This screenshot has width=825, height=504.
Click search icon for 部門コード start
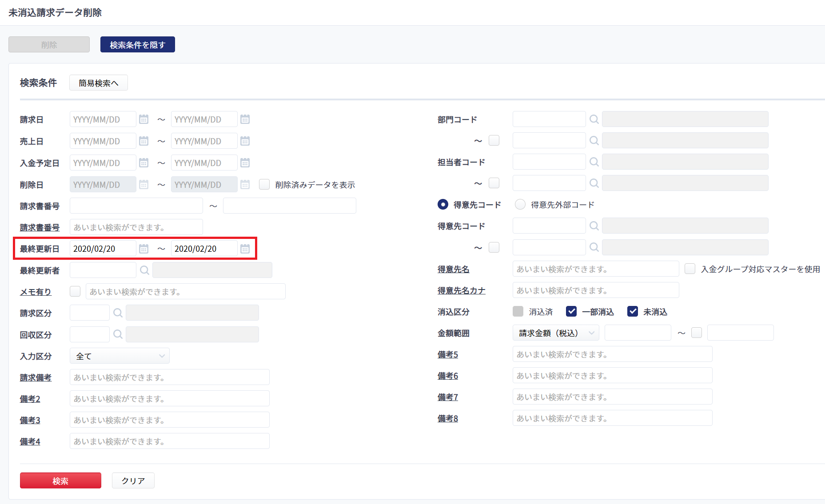click(594, 119)
